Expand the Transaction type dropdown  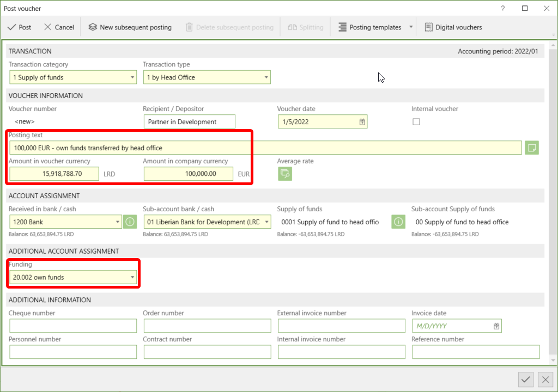click(266, 77)
